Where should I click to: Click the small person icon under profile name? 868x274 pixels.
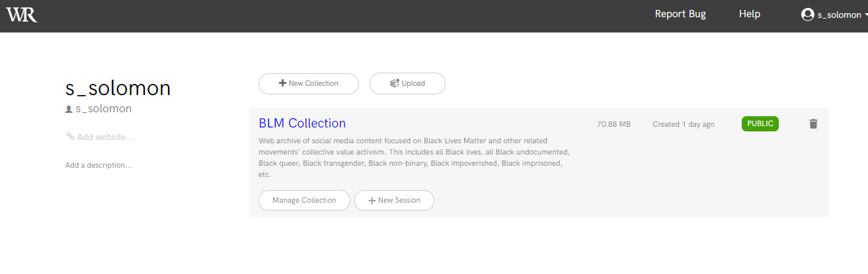click(69, 109)
